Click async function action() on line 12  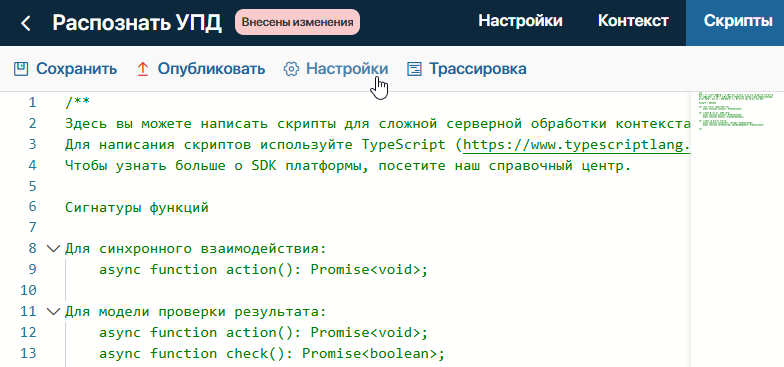tap(196, 332)
